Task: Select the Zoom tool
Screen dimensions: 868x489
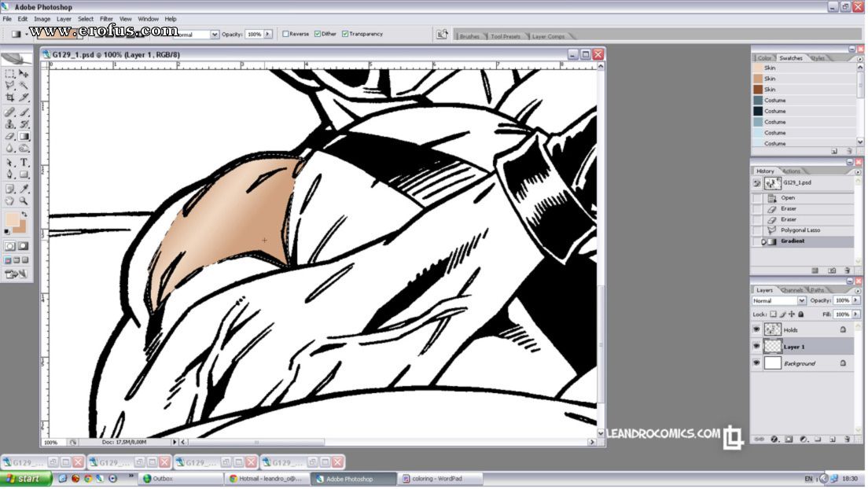Action: pyautogui.click(x=24, y=201)
